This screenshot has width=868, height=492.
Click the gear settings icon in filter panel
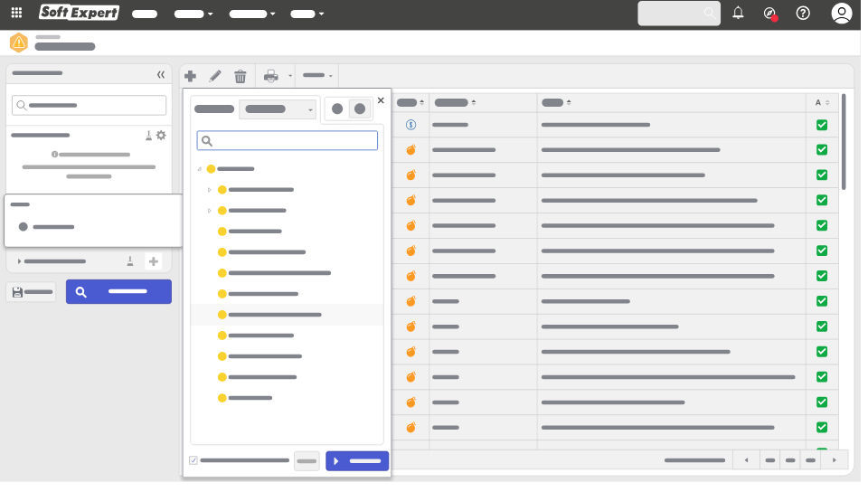pos(161,136)
